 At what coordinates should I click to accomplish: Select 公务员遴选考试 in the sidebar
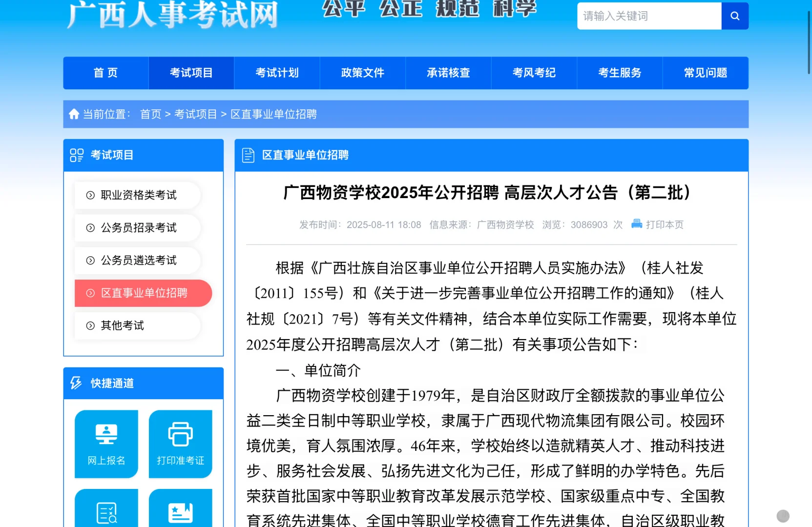138,261
